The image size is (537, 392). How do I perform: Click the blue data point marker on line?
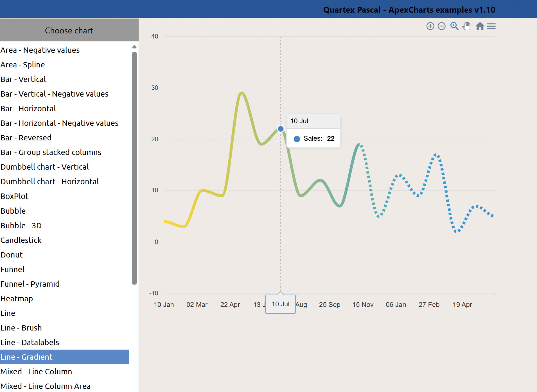point(281,129)
